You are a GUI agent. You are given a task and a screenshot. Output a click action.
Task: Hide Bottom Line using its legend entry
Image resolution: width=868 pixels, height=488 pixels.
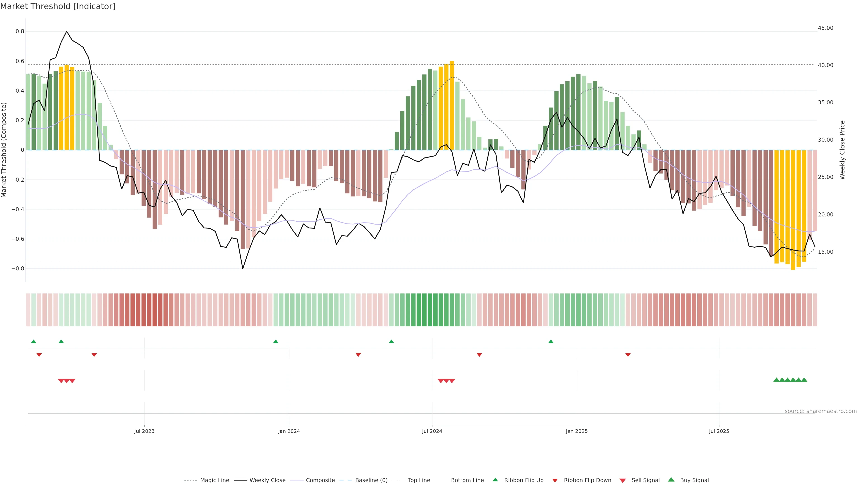pos(467,480)
